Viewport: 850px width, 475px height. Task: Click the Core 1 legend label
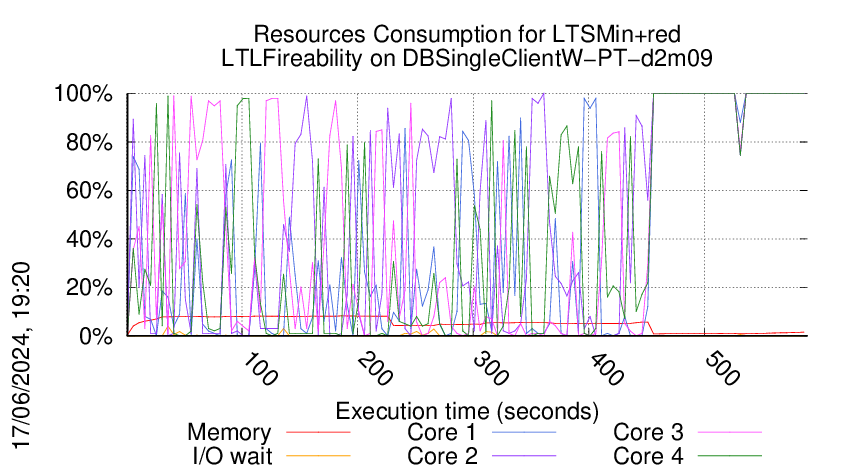coord(441,432)
